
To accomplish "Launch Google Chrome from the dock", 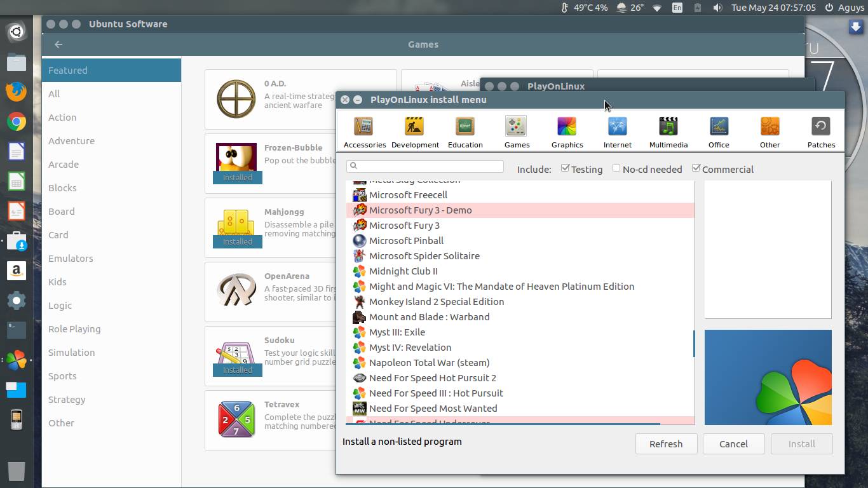I will pyautogui.click(x=17, y=121).
